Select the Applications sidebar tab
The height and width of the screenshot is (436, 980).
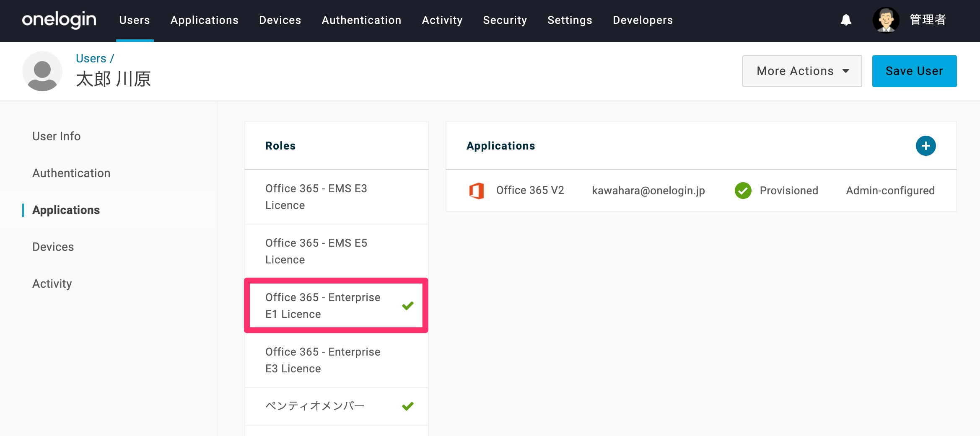pos(66,210)
